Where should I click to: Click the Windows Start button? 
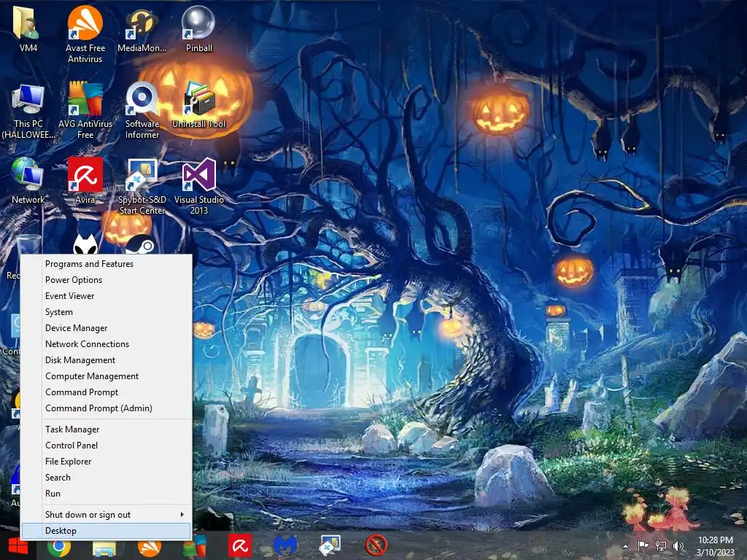pyautogui.click(x=18, y=545)
